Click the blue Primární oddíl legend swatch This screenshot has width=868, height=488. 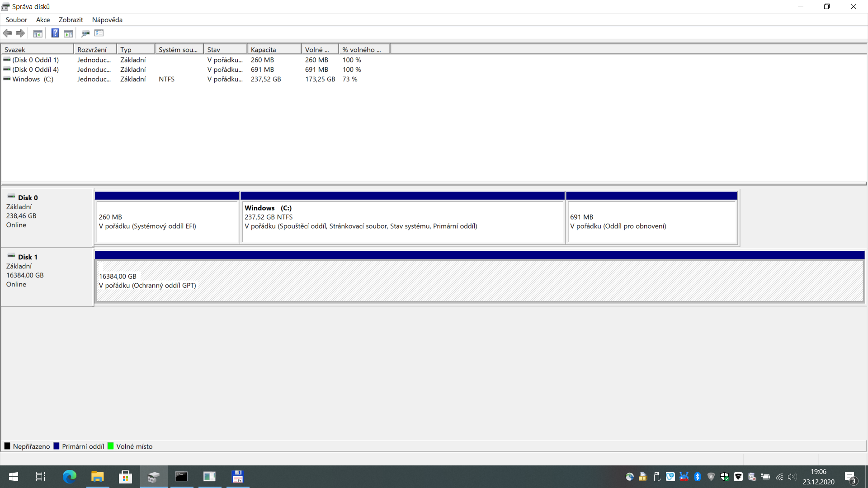57,446
